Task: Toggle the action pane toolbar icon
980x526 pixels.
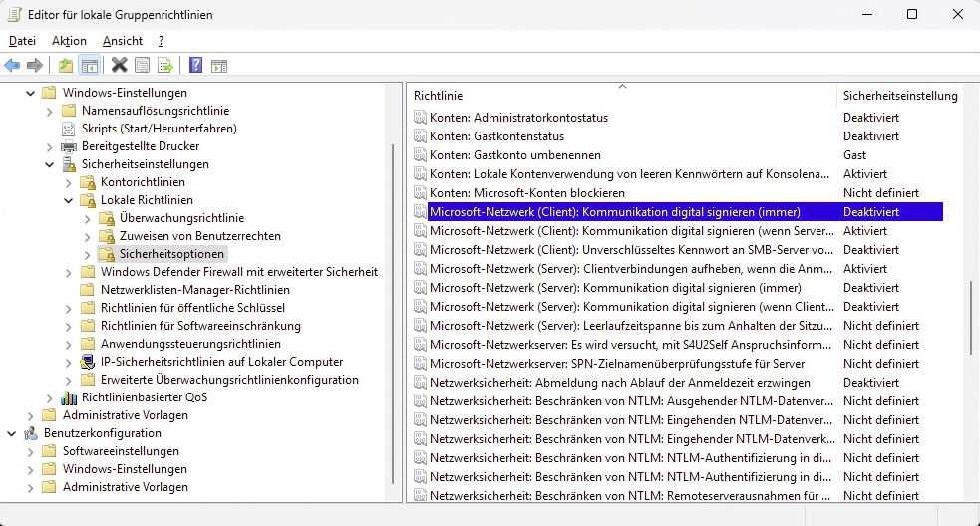Action: point(219,65)
